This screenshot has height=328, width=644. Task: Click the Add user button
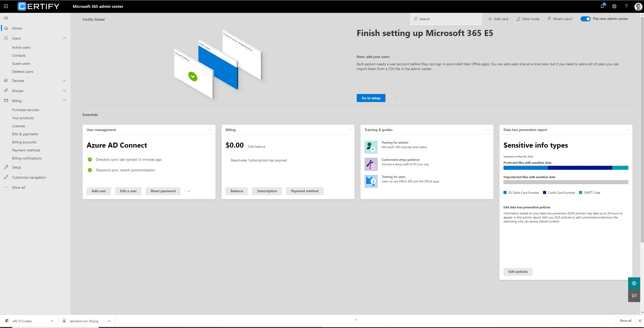pyautogui.click(x=99, y=191)
